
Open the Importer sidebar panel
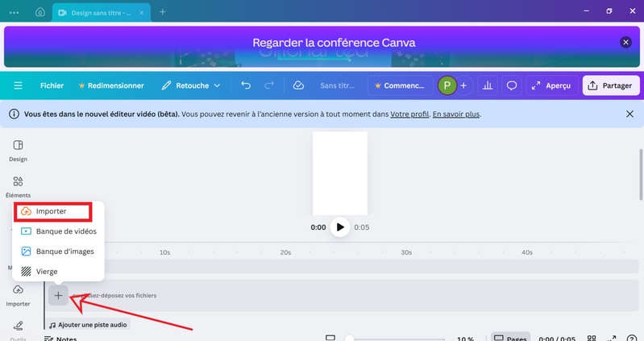click(18, 296)
